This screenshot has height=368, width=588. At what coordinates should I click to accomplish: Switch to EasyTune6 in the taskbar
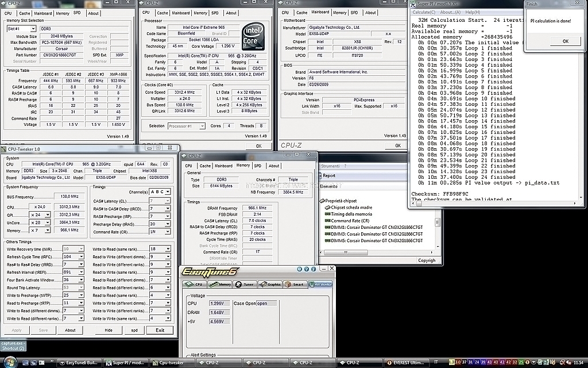point(79,363)
